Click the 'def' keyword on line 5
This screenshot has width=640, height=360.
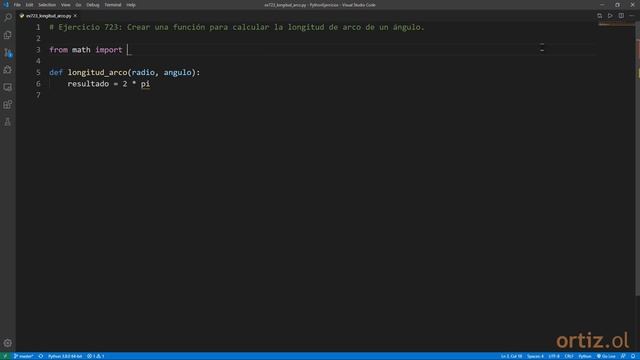pyautogui.click(x=56, y=73)
